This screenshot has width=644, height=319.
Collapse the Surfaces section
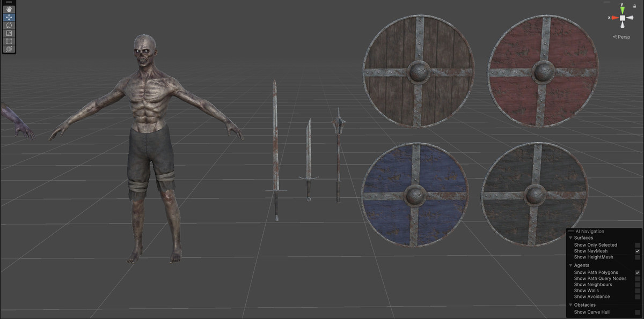(x=570, y=238)
